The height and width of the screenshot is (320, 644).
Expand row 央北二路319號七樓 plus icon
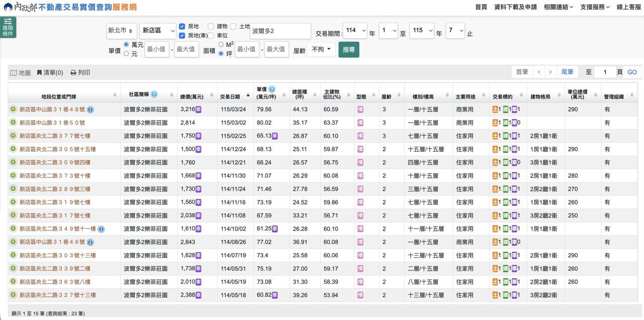click(x=13, y=202)
